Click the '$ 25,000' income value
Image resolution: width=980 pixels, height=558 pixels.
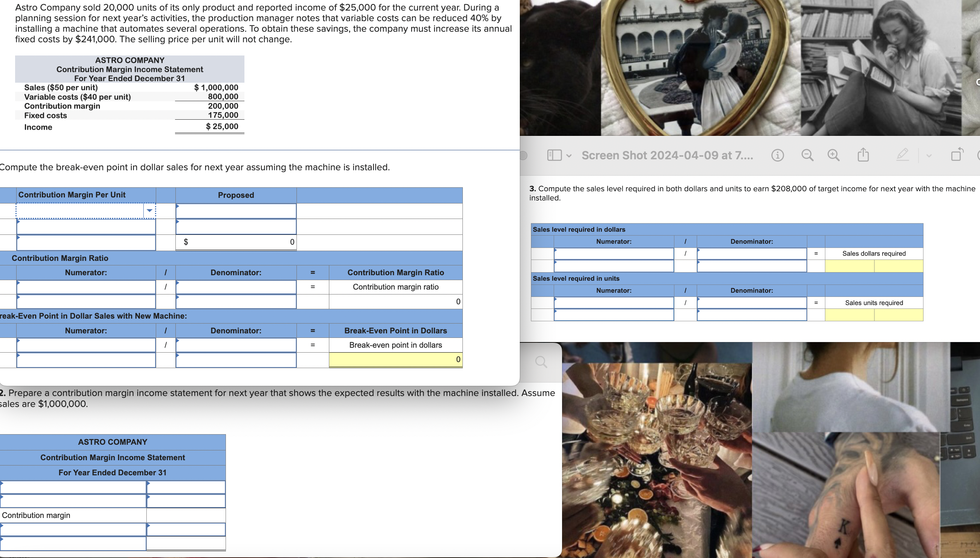point(222,126)
